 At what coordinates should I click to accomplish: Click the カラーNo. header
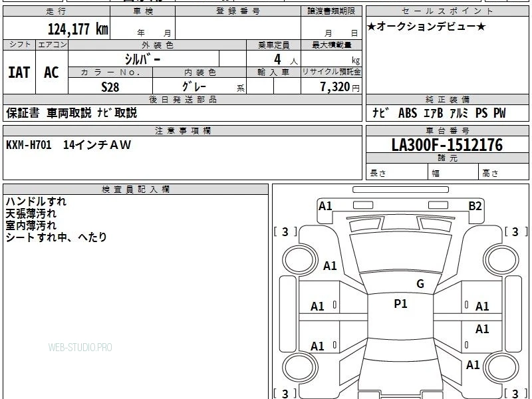[110, 72]
